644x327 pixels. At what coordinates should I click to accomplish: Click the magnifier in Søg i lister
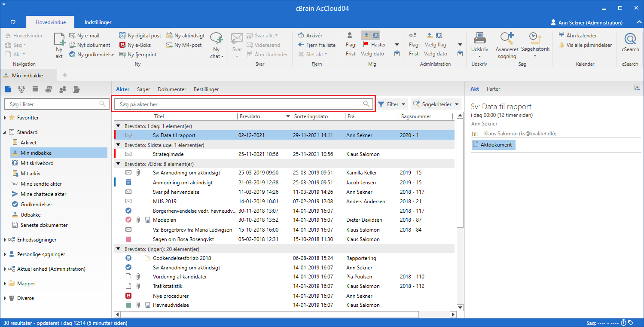point(102,104)
